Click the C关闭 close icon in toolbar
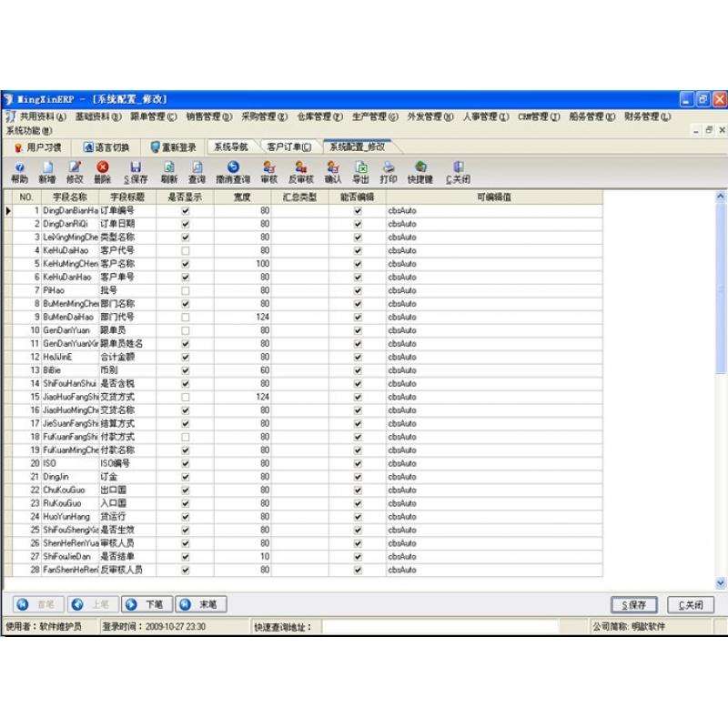The height and width of the screenshot is (728, 728). click(x=459, y=172)
